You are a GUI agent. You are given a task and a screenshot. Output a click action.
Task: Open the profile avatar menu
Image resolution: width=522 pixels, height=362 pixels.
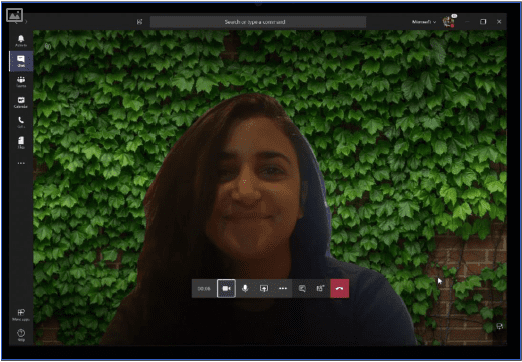[449, 22]
